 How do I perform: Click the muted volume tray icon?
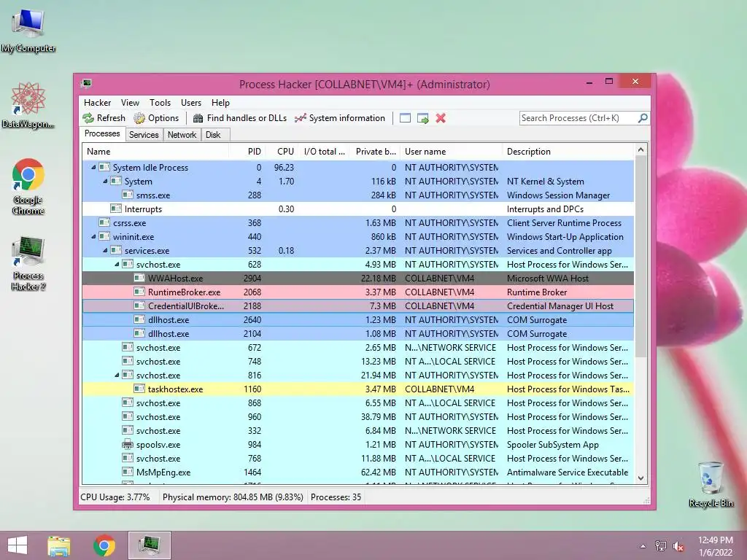tap(678, 546)
